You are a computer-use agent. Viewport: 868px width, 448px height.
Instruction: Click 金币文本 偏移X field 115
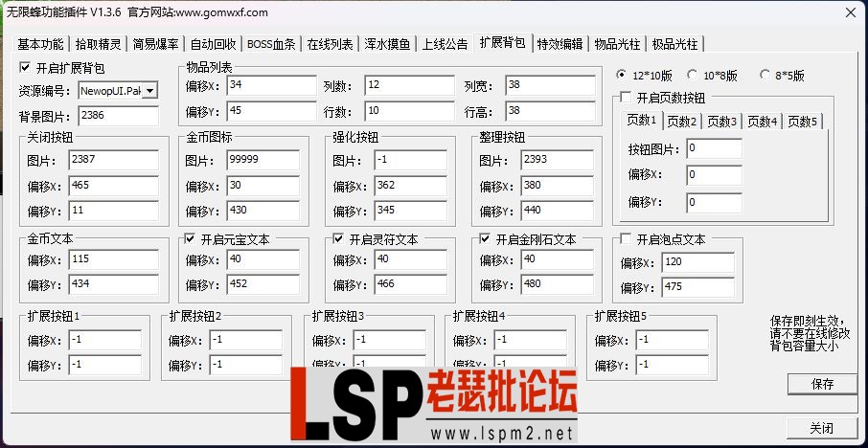pyautogui.click(x=113, y=259)
